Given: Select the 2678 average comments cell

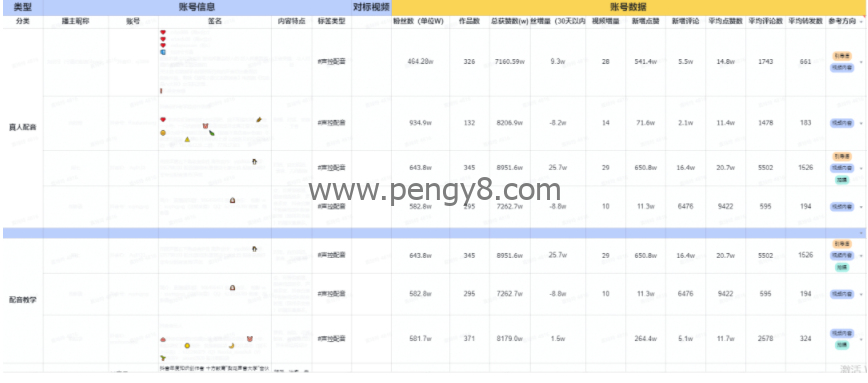Looking at the screenshot, I should pos(766,339).
